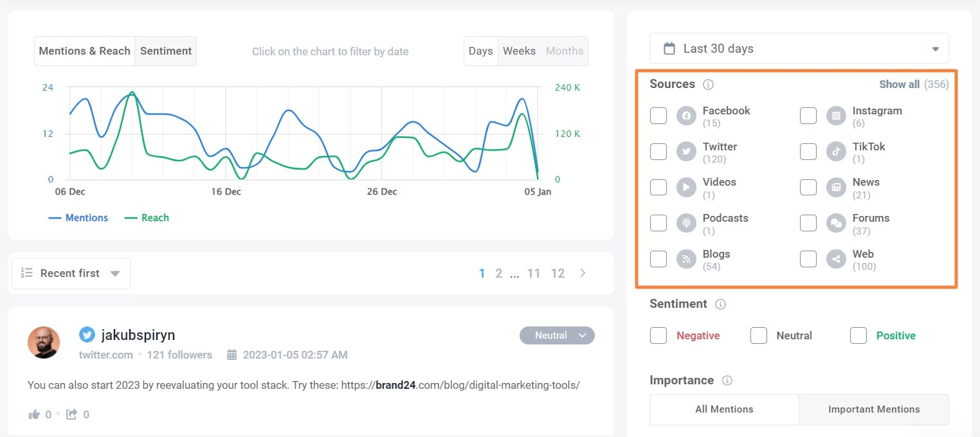Click the Facebook source icon
Screen dimensions: 980x437
click(x=686, y=116)
